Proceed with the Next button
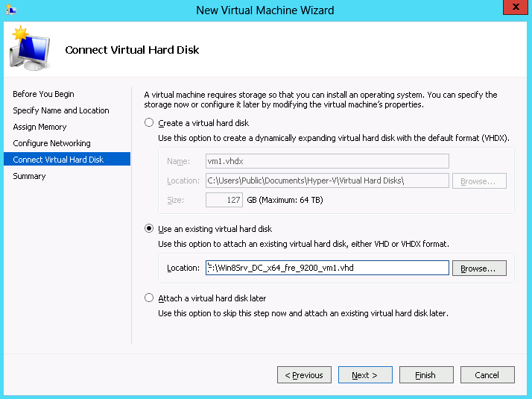 (365, 375)
